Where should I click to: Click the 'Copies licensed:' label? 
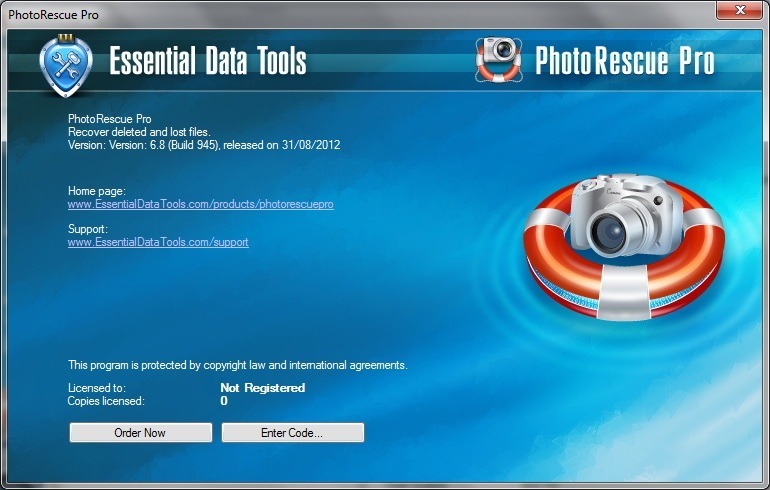pos(106,401)
